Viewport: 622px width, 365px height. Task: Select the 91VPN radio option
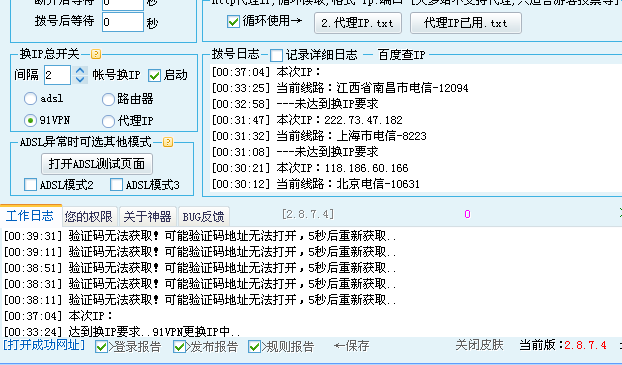[x=31, y=120]
